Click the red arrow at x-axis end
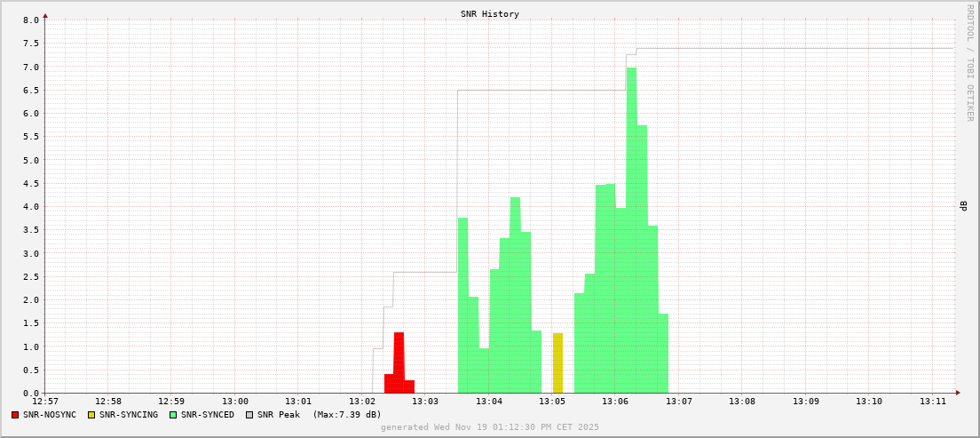 click(958, 393)
